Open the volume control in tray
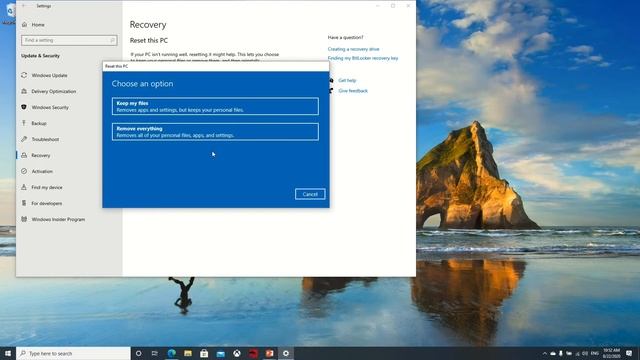 (x=585, y=353)
